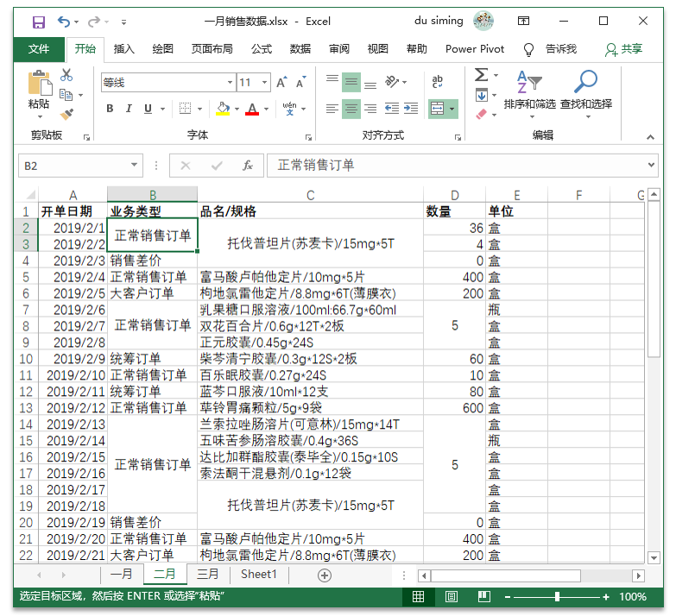
Task: Show phonetic guide with wén icon
Action: (290, 109)
